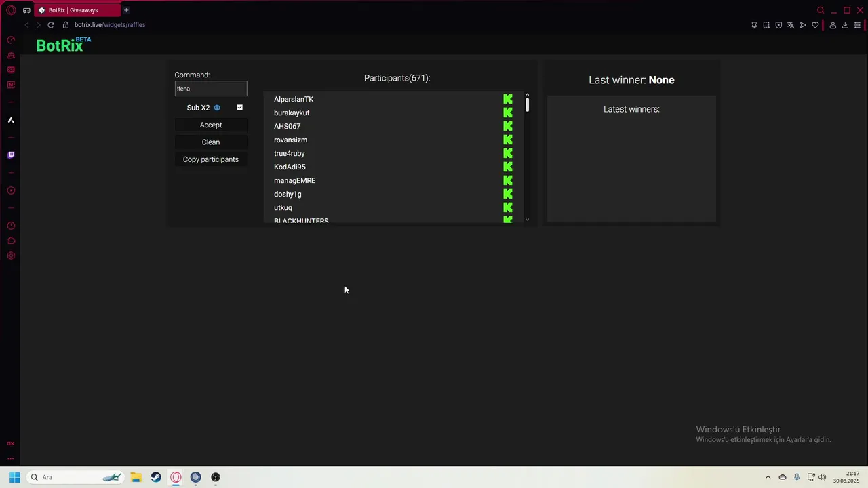Viewport: 868px width, 488px height.
Task: Select participant AHS067
Action: [x=287, y=126]
